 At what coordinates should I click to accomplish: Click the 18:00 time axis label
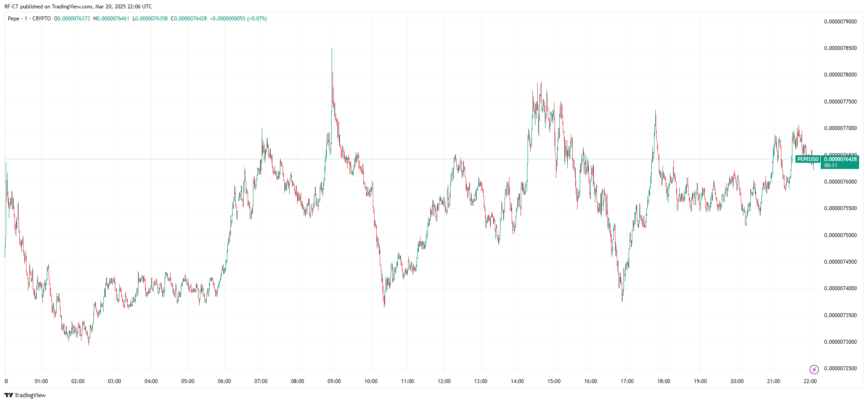coord(664,381)
